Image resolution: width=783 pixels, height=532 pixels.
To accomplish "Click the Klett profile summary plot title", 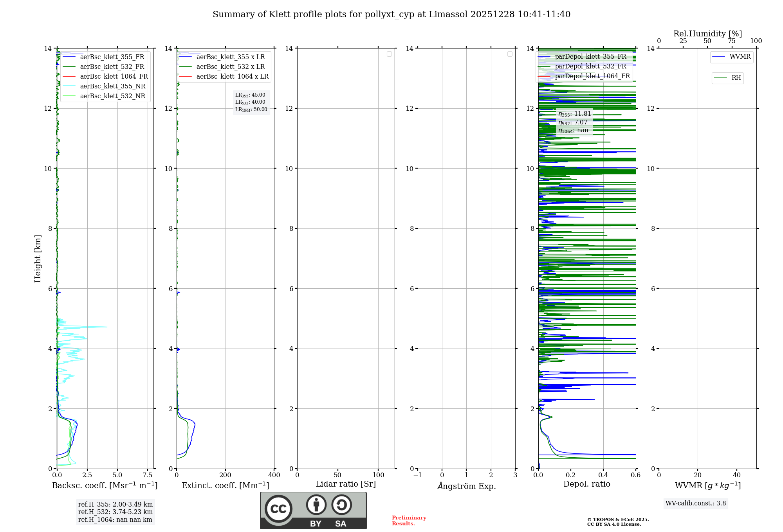I will click(391, 14).
